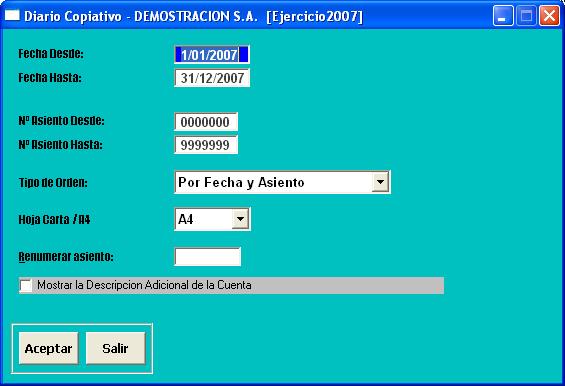
Task: Focus the Nº Asiento Desde field
Action: click(x=206, y=122)
